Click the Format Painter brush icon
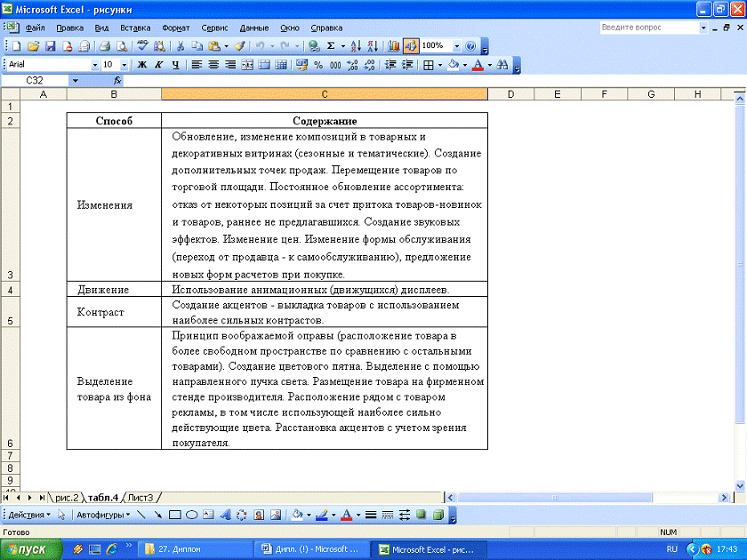 239,45
